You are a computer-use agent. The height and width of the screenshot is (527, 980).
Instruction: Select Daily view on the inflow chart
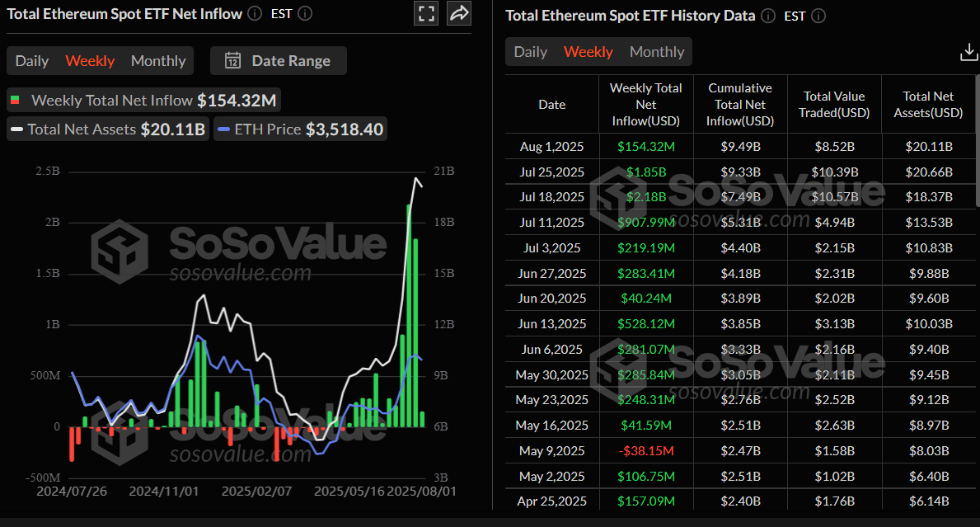(x=31, y=59)
